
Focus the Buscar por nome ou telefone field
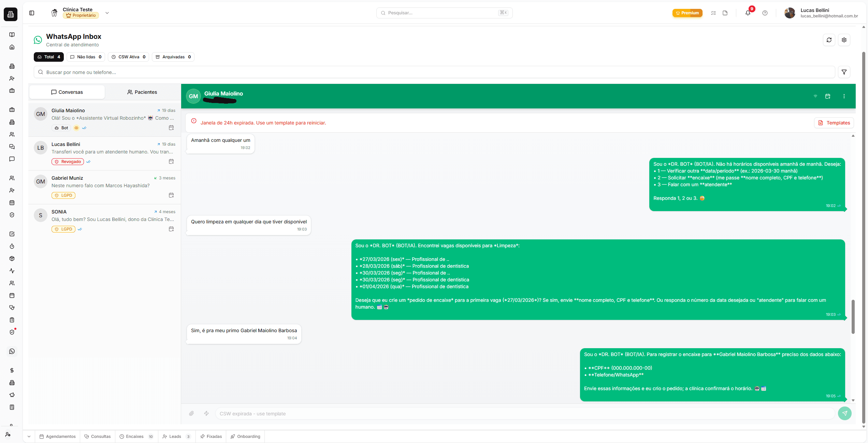[434, 72]
